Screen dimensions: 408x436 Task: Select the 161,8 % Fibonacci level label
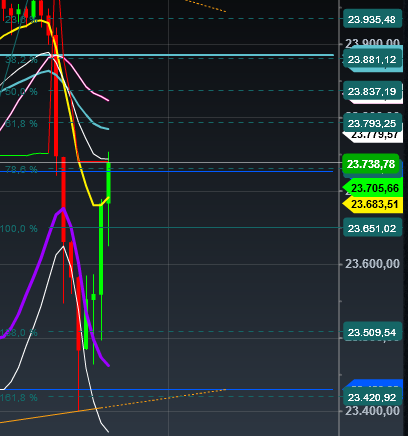[19, 397]
